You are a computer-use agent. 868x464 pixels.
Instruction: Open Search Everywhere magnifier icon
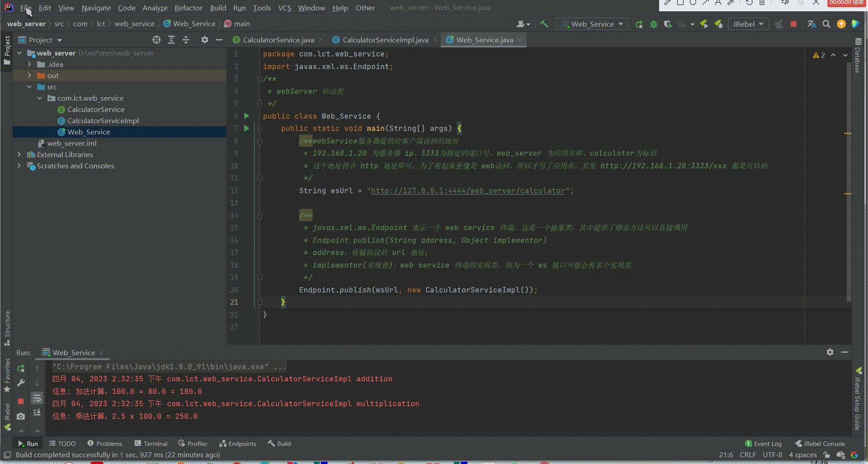coord(826,24)
